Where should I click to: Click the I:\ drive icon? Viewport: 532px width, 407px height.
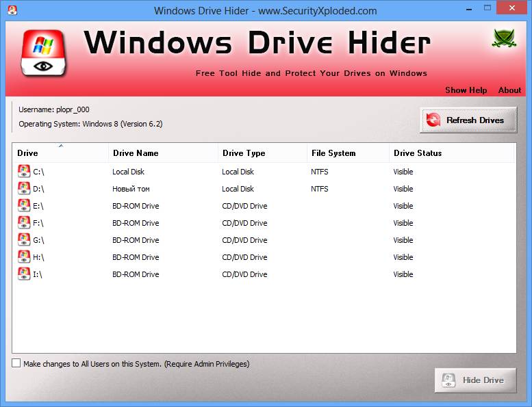24,274
